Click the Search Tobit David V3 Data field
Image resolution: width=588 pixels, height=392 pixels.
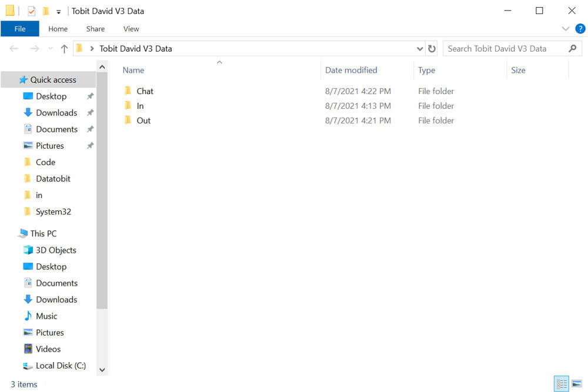506,49
